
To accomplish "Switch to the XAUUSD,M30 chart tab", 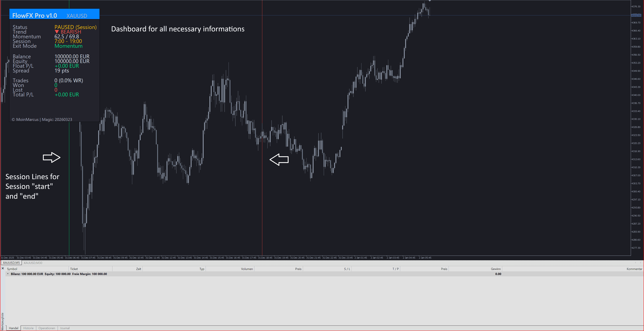I will tap(33, 263).
